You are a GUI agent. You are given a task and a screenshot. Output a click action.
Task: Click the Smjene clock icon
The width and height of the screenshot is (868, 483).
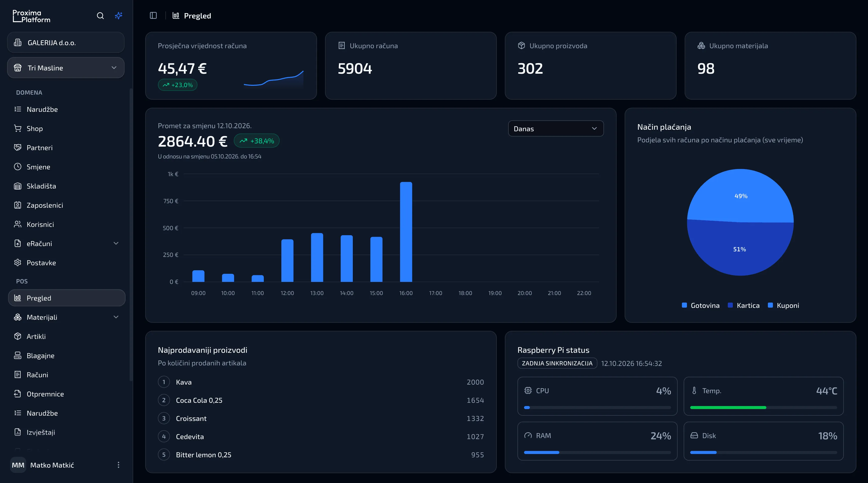[18, 167]
